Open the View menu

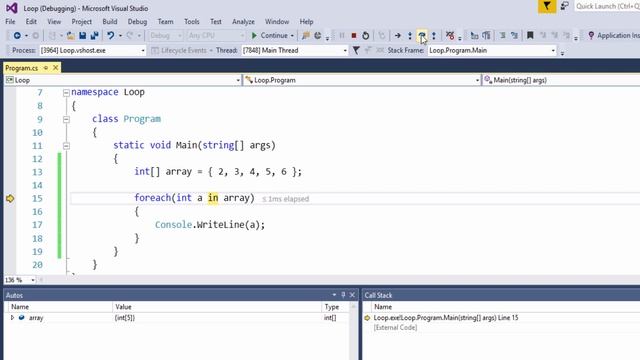coord(54,22)
